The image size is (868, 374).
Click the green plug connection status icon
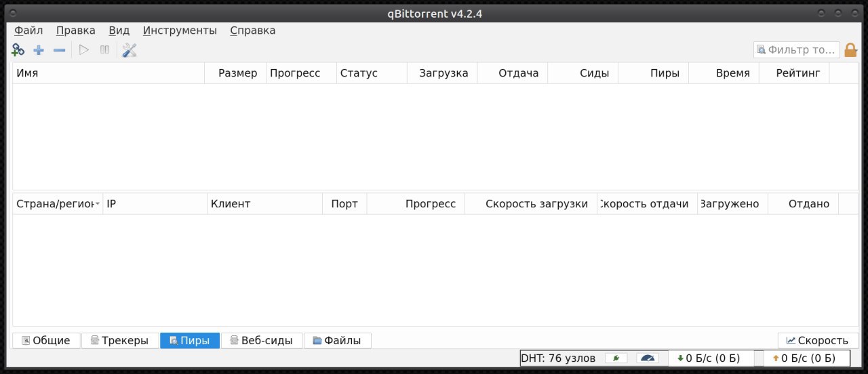pyautogui.click(x=616, y=358)
